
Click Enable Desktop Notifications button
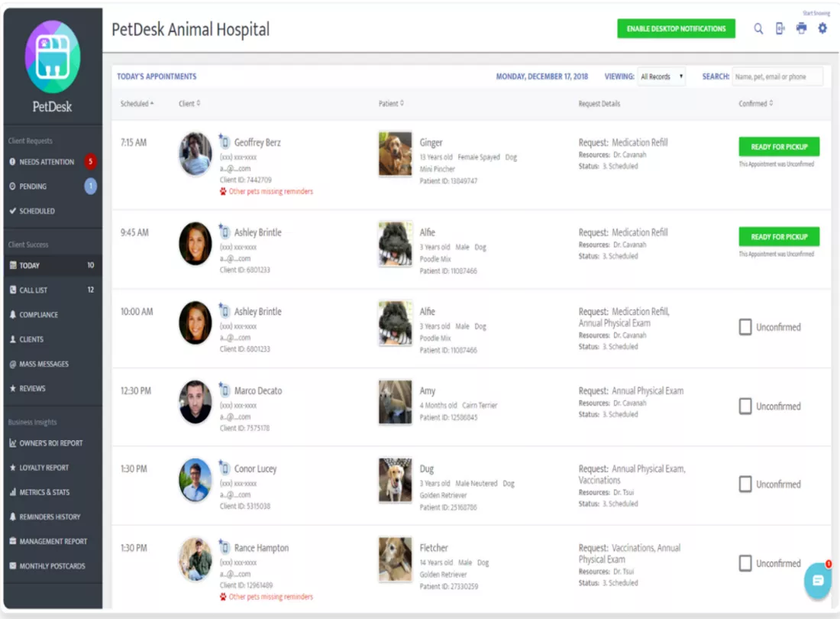pos(676,28)
